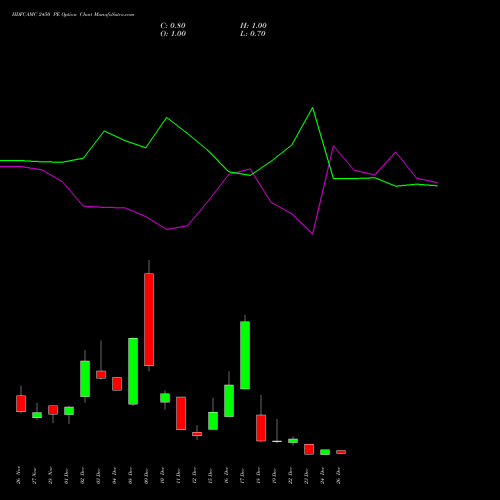Select the small red candle for 26 Dec

point(341,452)
